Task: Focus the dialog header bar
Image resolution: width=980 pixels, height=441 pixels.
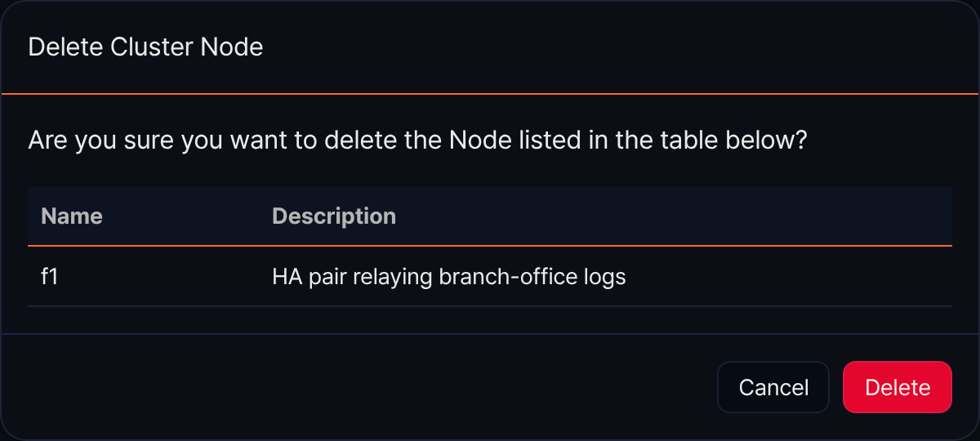Action: (x=490, y=47)
